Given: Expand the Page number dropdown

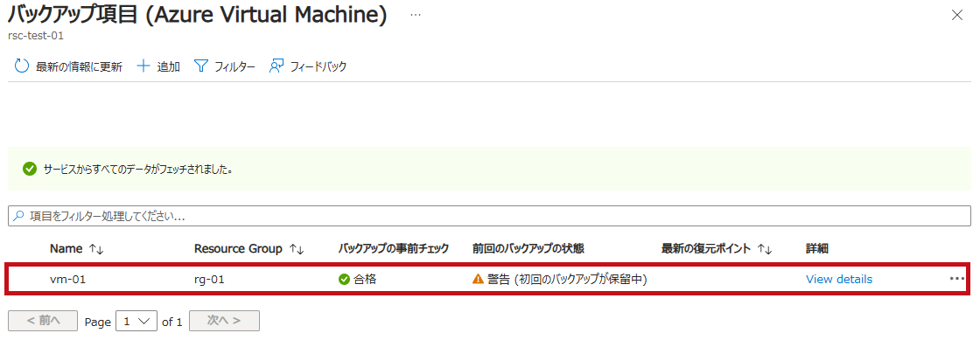Looking at the screenshot, I should click(136, 322).
